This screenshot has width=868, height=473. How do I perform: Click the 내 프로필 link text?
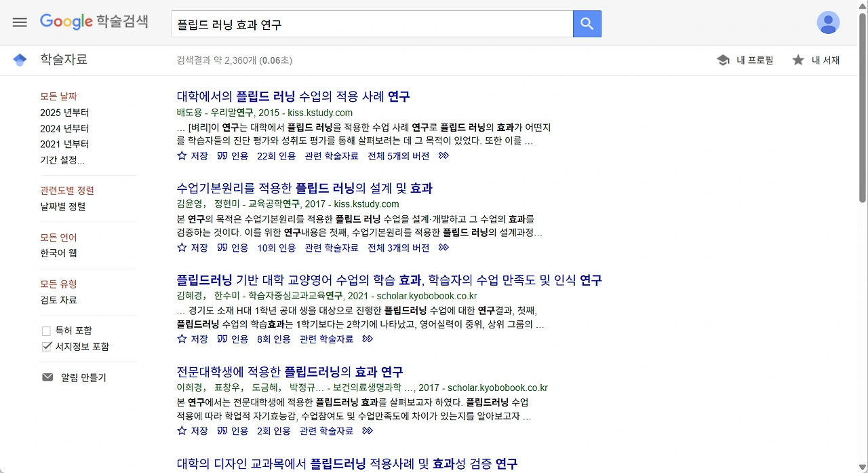click(x=755, y=60)
